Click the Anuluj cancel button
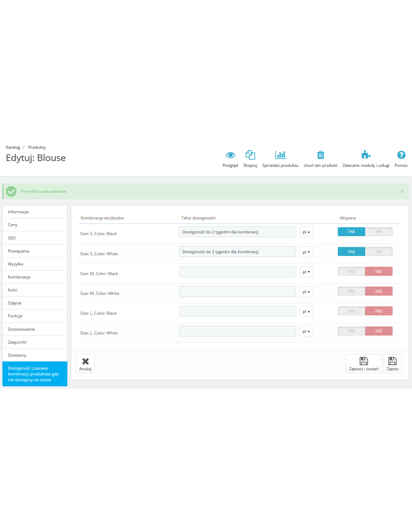 [x=85, y=364]
